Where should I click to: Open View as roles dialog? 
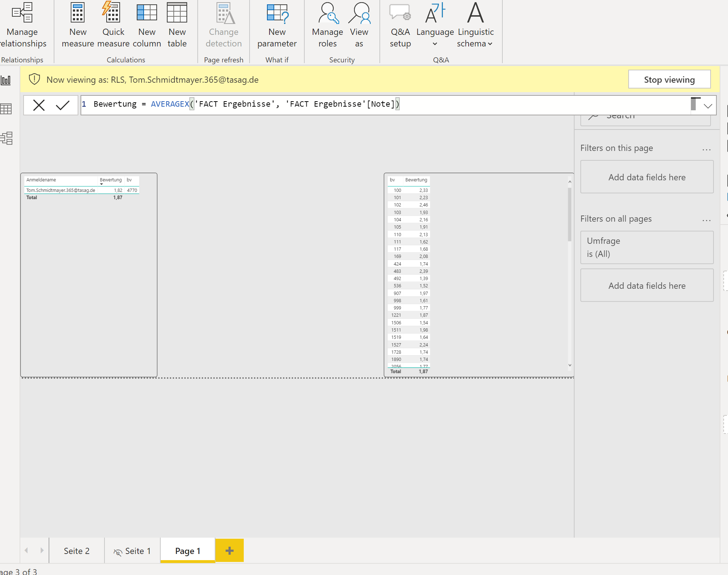tap(359, 25)
